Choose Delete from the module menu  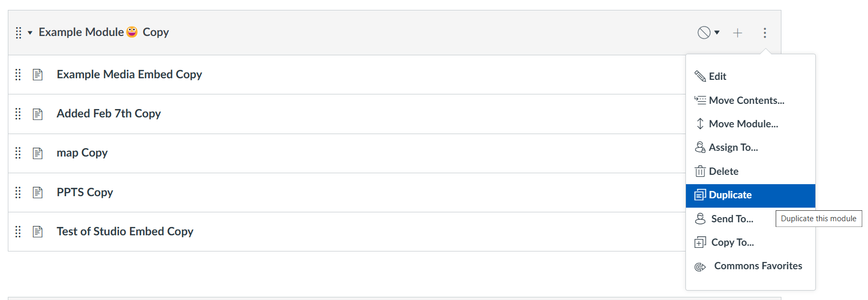click(x=723, y=172)
